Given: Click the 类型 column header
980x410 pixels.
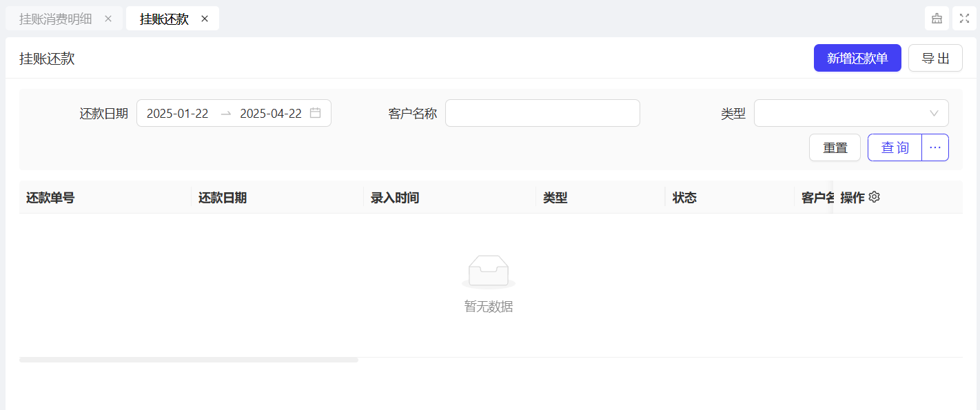Looking at the screenshot, I should tap(600, 198).
